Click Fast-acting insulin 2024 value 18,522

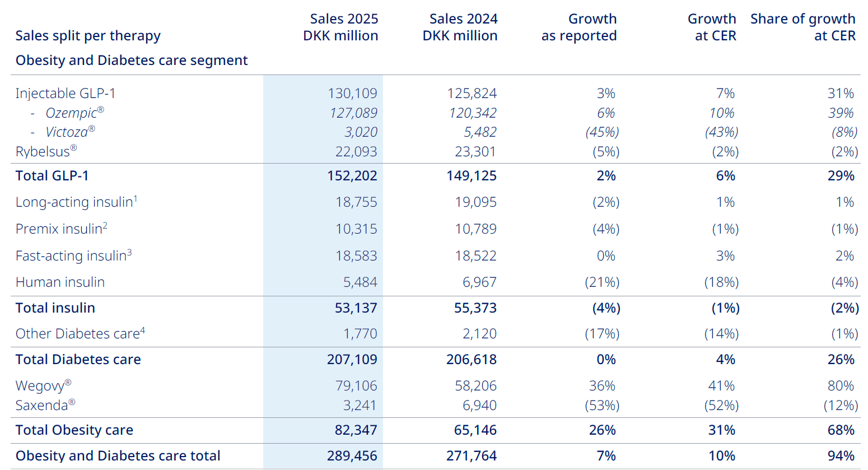click(x=475, y=256)
